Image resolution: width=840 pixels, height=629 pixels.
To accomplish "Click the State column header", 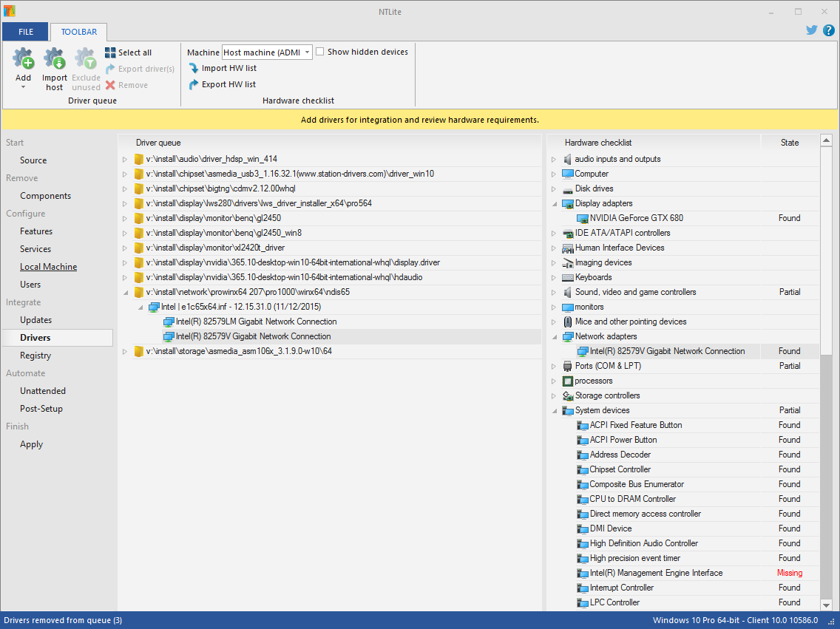I will pyautogui.click(x=790, y=143).
